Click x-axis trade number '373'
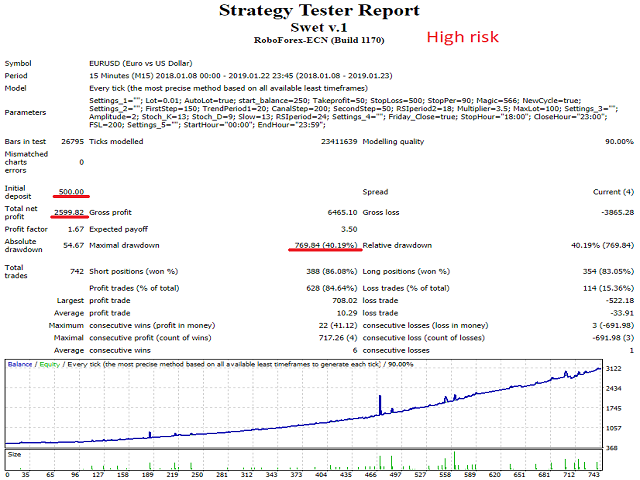This screenshot has width=640, height=480. (296, 475)
